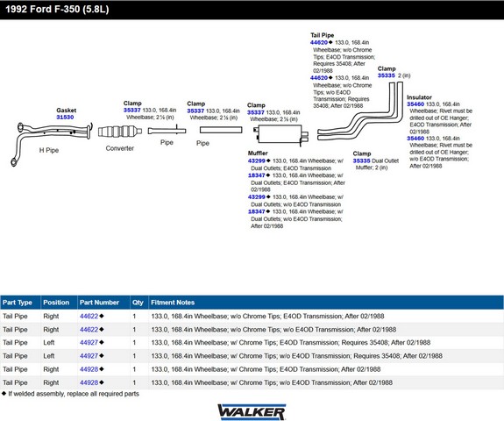The height and width of the screenshot is (421, 504).
Task: Open gasket part number 31530 link
Action: click(x=65, y=118)
